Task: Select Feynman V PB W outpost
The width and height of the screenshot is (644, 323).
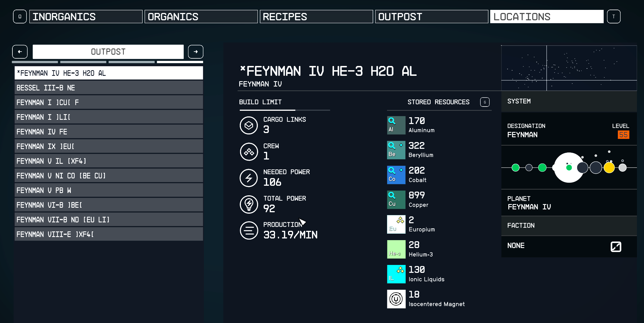Action: click(x=109, y=191)
